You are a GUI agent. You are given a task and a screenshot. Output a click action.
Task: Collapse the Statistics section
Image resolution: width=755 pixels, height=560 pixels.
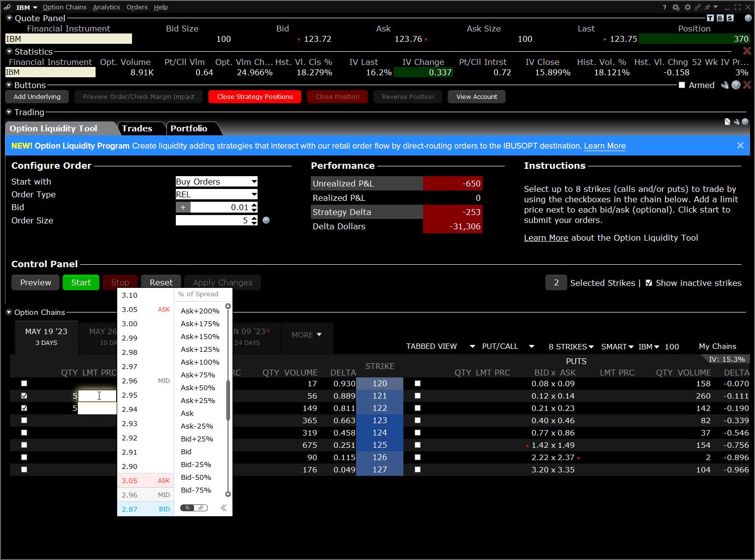tap(9, 51)
